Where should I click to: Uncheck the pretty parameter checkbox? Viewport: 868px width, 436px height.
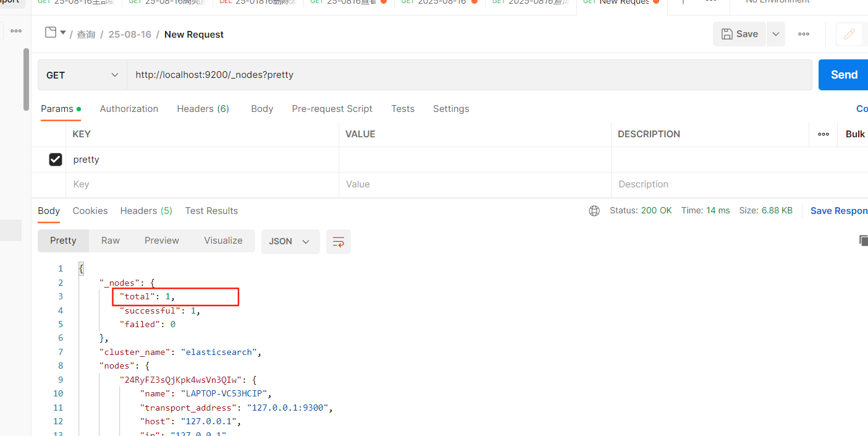56,160
